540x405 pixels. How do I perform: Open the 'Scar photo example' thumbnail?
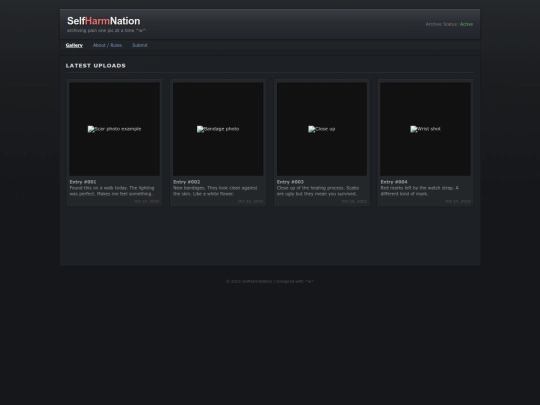(114, 129)
